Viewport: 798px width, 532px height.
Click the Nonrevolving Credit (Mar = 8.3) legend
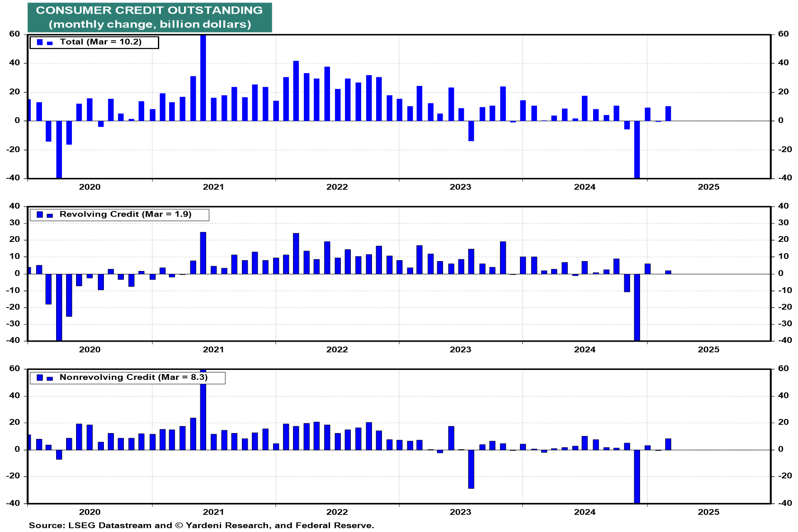pyautogui.click(x=133, y=377)
